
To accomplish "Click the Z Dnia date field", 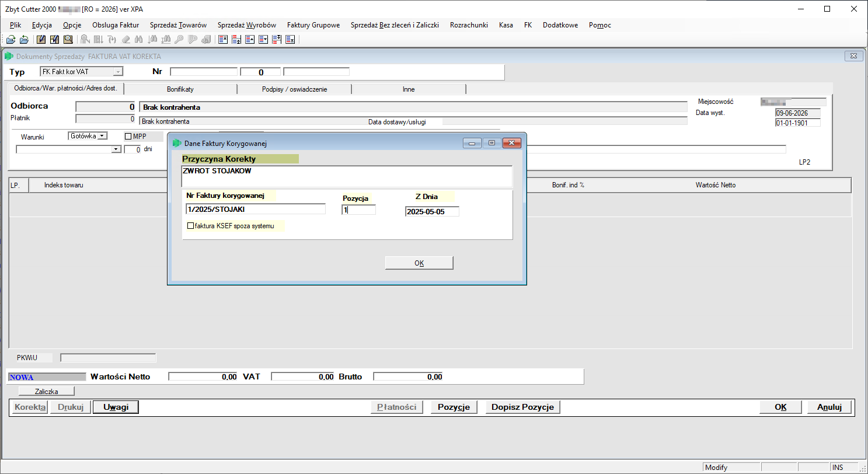I will pyautogui.click(x=432, y=211).
